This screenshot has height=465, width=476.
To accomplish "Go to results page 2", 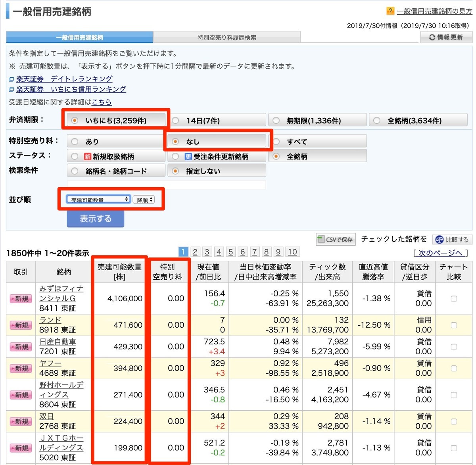I will click(195, 252).
